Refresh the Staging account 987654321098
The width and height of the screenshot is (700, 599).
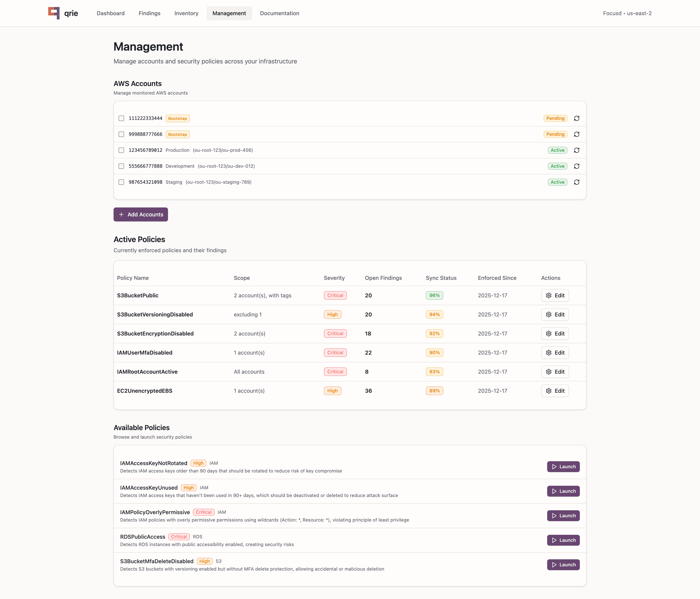pyautogui.click(x=577, y=182)
